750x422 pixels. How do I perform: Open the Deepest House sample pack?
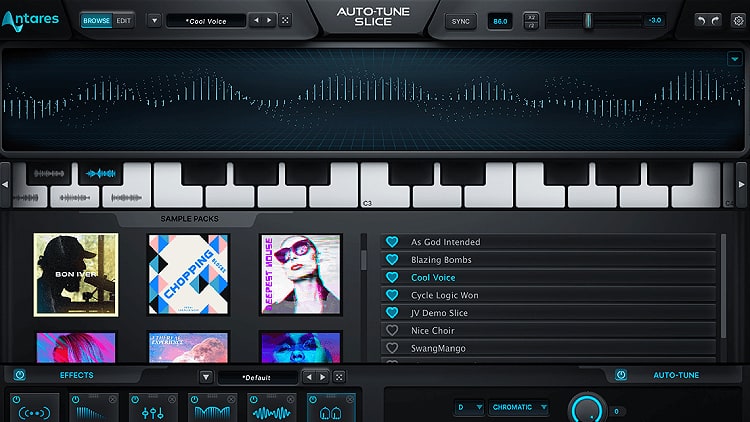[x=301, y=275]
